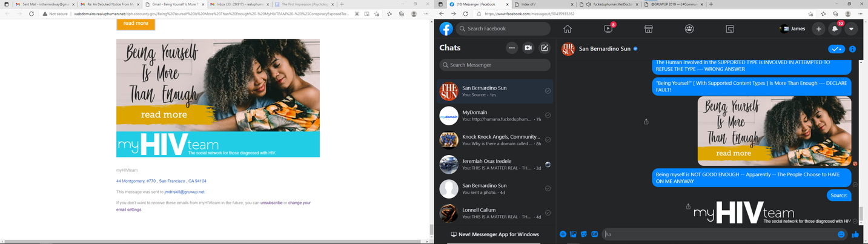Open Chats options three-dot menu
The width and height of the screenshot is (868, 244).
point(512,48)
